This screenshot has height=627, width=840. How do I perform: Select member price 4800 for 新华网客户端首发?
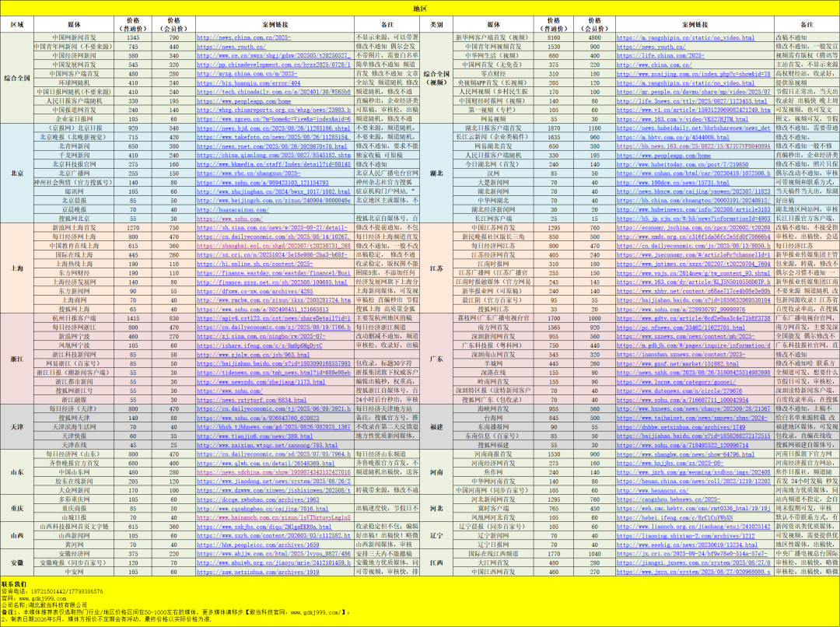[x=595, y=37]
